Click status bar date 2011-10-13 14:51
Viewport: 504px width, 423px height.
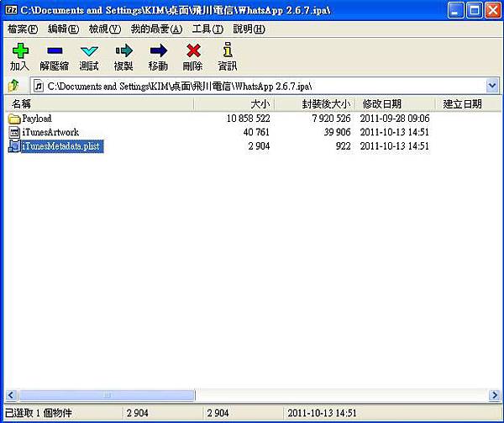pyautogui.click(x=322, y=413)
